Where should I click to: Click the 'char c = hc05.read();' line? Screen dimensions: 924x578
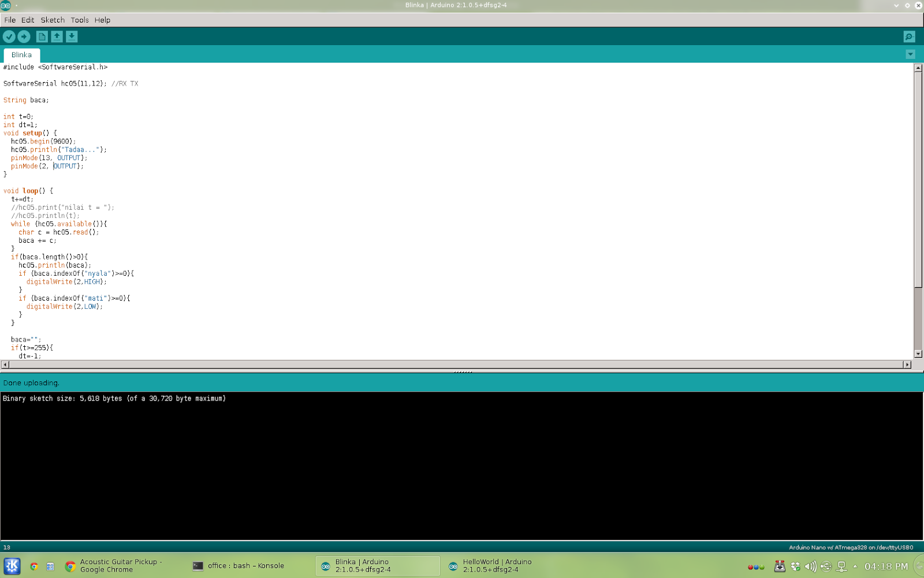(59, 232)
